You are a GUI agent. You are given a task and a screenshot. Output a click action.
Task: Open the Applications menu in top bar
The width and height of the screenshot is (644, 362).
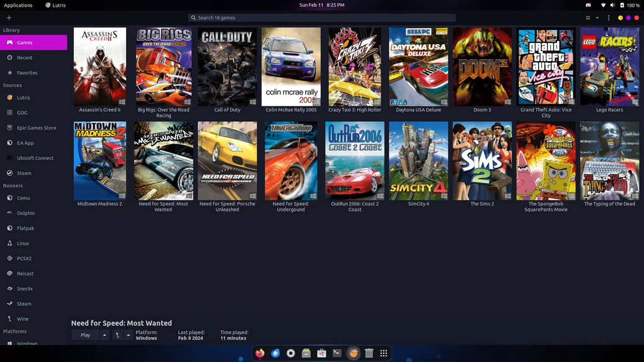tap(18, 5)
